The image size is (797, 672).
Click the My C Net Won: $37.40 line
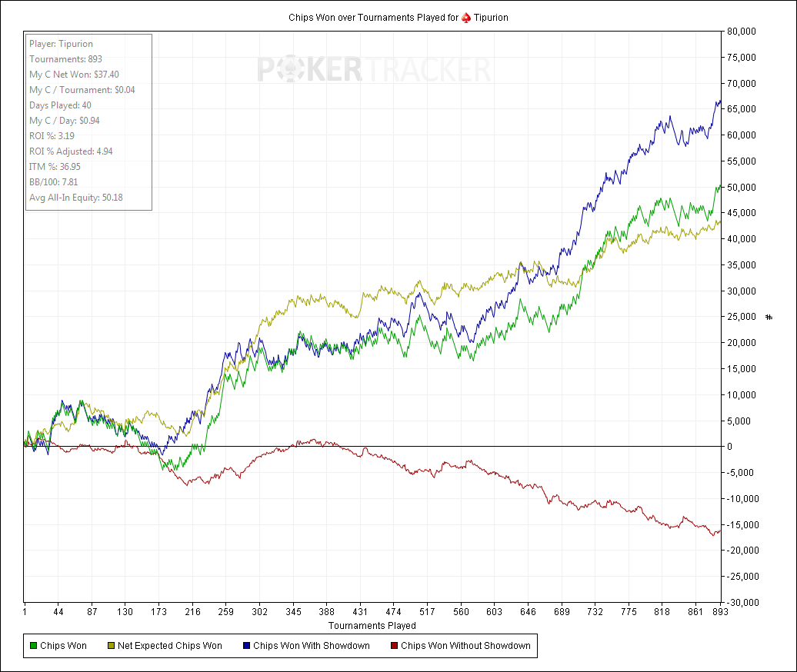(74, 74)
